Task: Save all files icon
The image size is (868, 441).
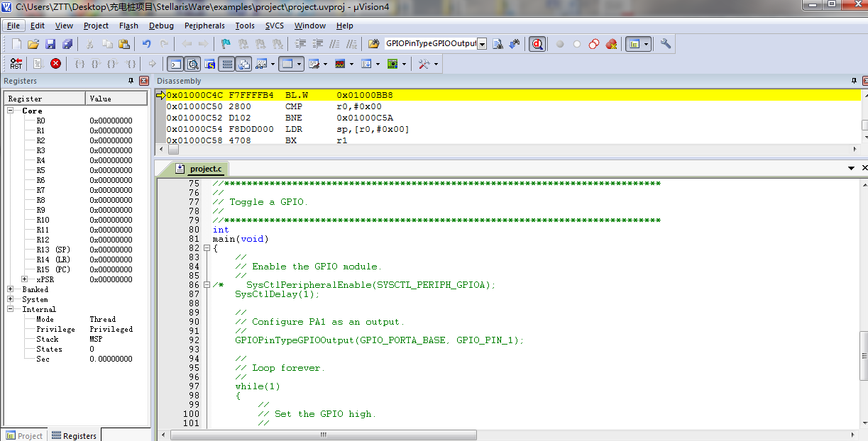Action: pos(67,44)
